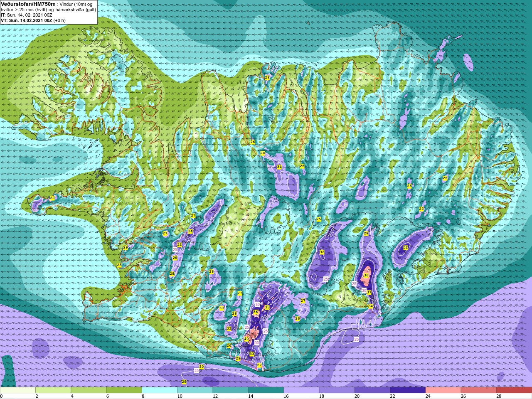The image size is (532, 399).
Task: Choose the dark indigo 22–24 m/s legend swatch
Action: point(408,390)
